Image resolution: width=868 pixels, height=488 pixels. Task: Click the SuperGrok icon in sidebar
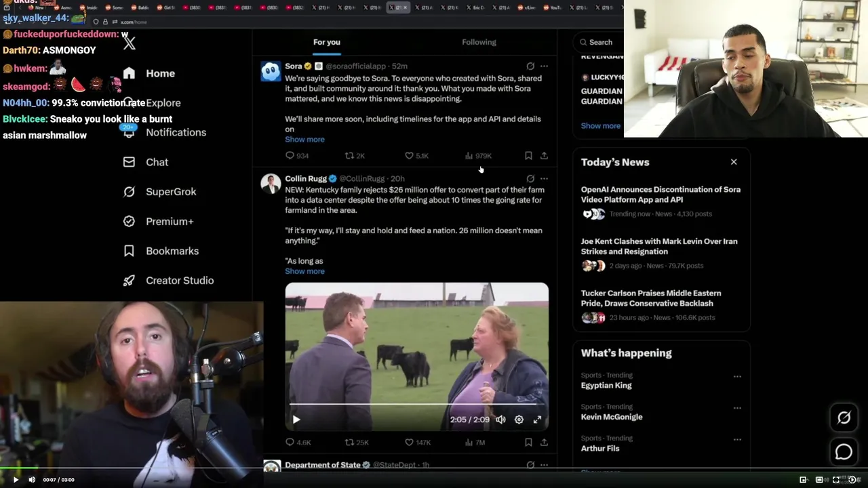click(x=129, y=192)
